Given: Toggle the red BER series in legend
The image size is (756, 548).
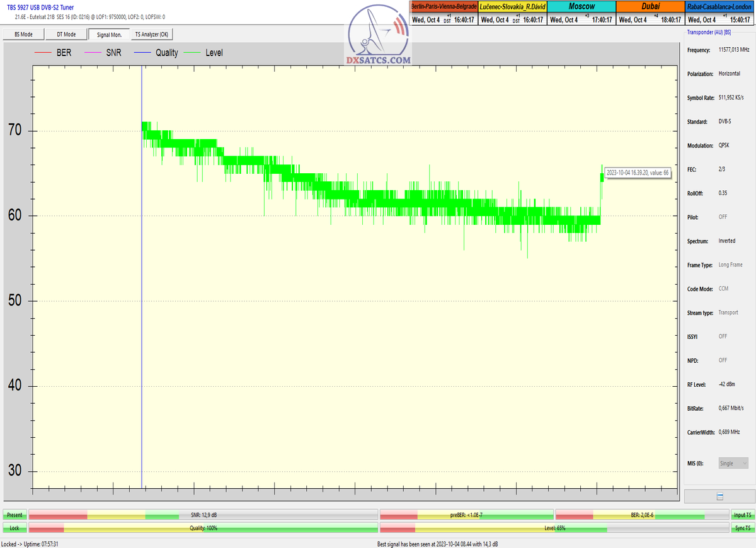Looking at the screenshot, I should click(x=55, y=53).
